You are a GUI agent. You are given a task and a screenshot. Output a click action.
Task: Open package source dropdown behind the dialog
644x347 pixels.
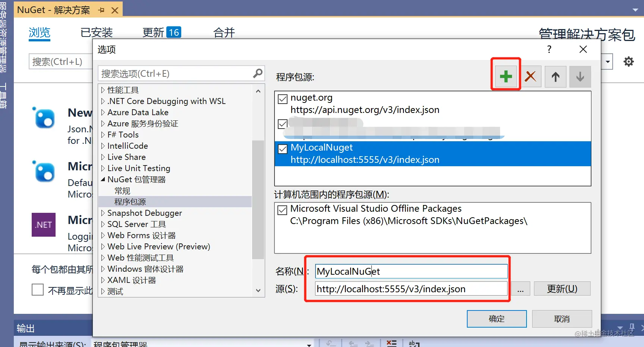coord(608,61)
